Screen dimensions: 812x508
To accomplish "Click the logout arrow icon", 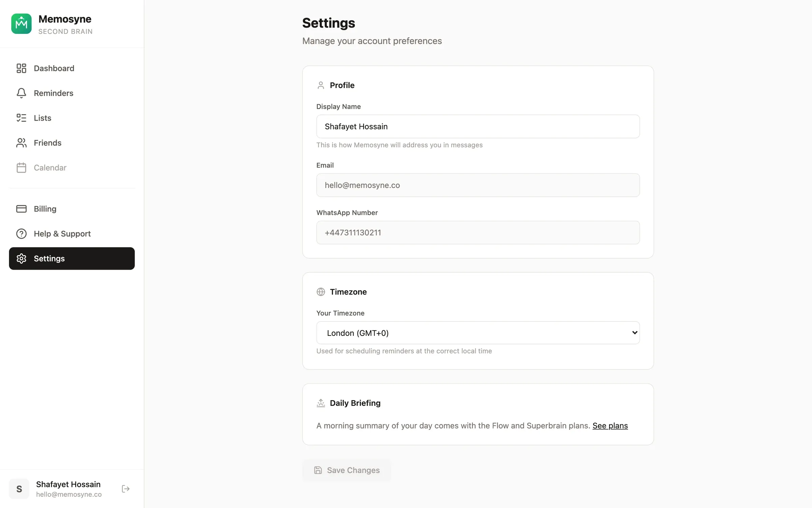I will tap(126, 489).
